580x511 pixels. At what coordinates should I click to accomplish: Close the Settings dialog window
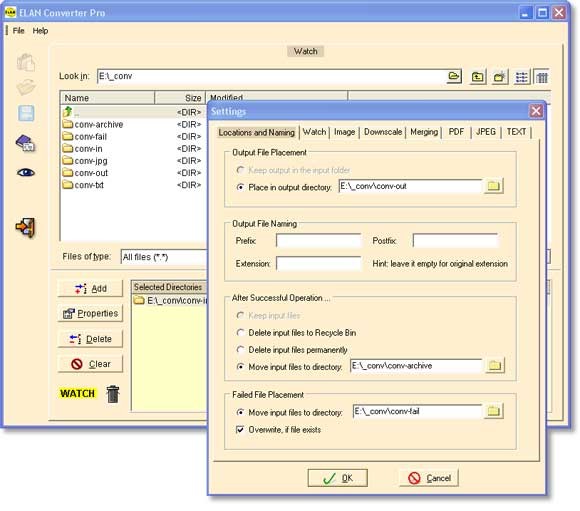click(x=536, y=111)
